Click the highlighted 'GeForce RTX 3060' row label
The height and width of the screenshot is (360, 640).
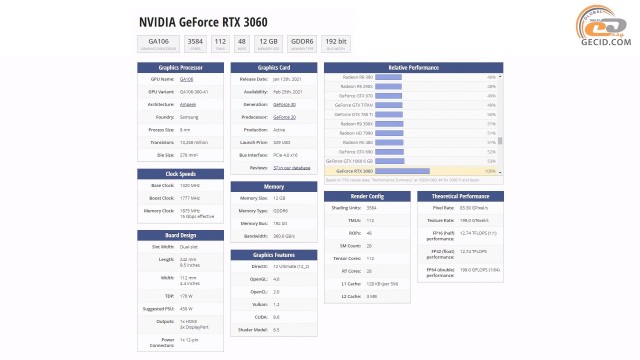coord(355,171)
